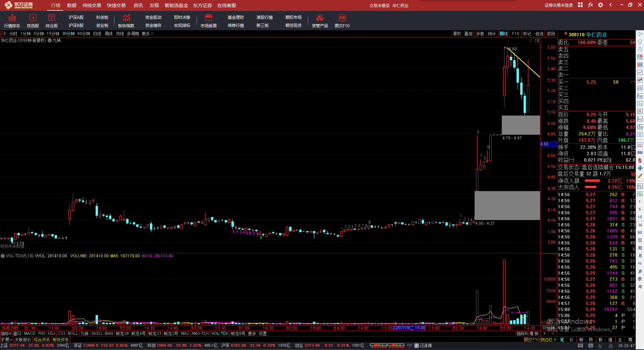Click the -自选 remove from watchlist button

point(539,34)
